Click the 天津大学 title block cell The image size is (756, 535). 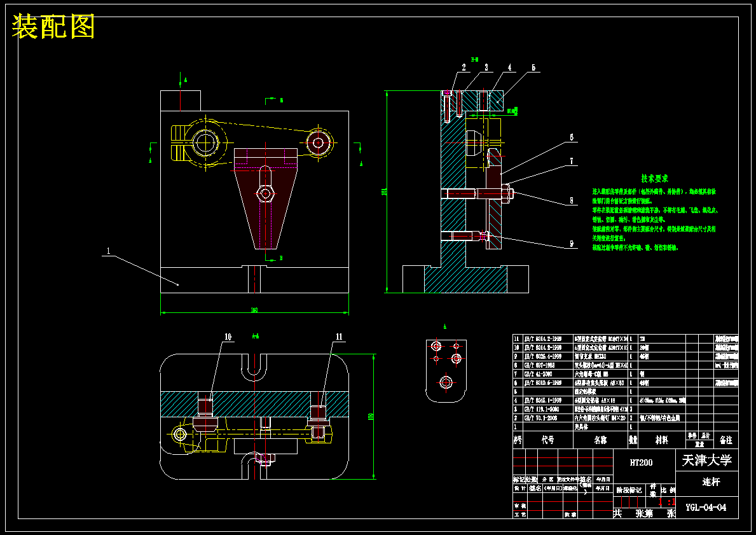[x=707, y=460]
